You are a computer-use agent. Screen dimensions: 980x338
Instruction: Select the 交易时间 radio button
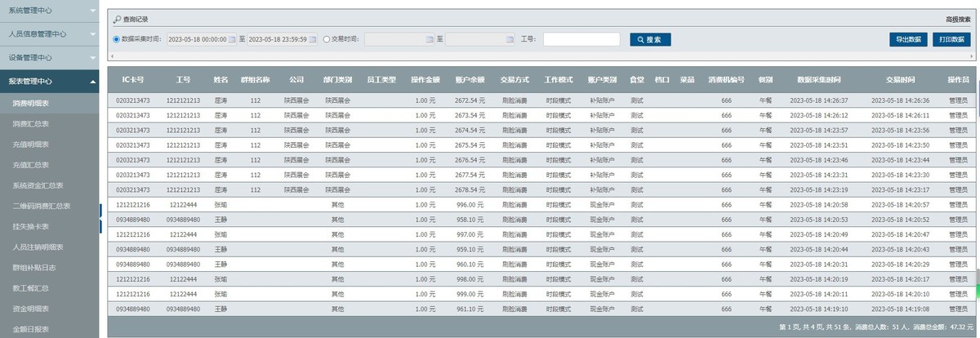[327, 39]
